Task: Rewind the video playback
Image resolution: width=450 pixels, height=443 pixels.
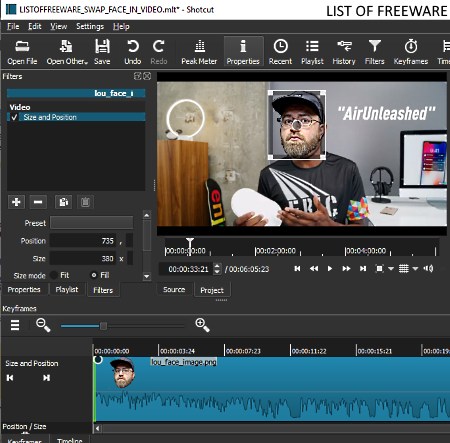Action: (x=314, y=268)
